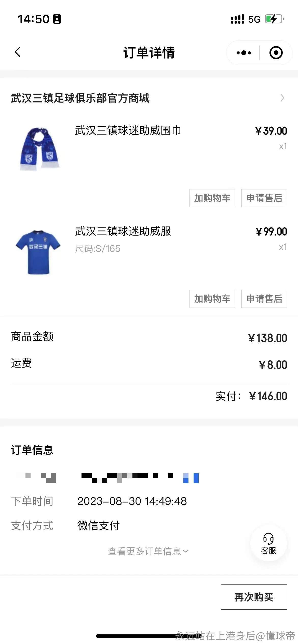Tap the 5G signal indicator
Image resolution: width=298 pixels, height=644 pixels.
click(x=254, y=19)
